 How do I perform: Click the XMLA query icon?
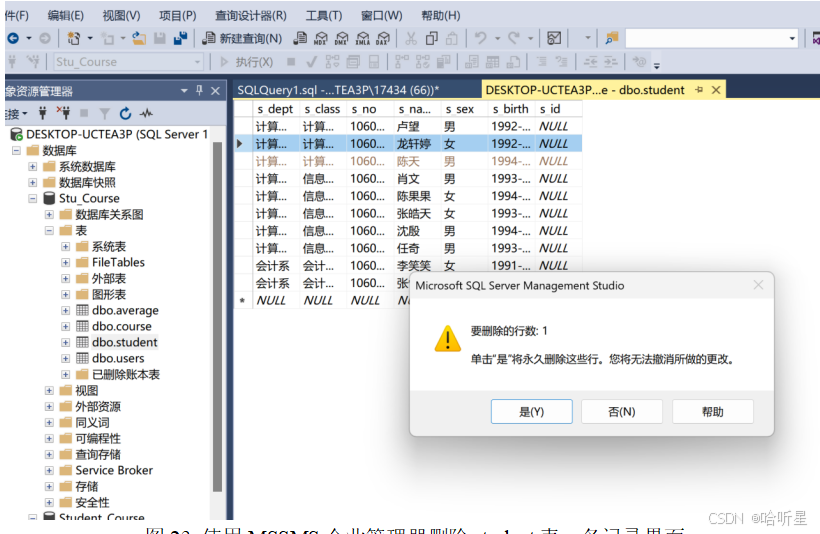coord(362,38)
